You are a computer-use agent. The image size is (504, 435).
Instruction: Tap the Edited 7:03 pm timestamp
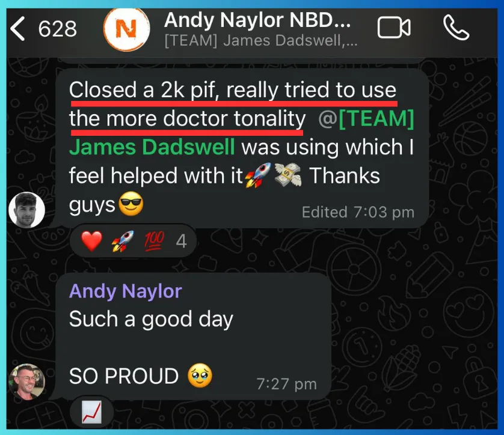click(x=358, y=212)
